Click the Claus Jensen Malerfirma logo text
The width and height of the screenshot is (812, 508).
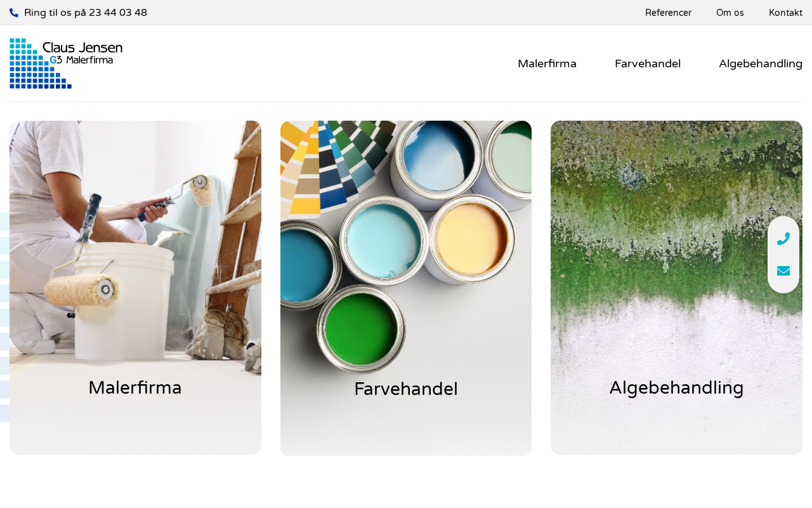82,53
